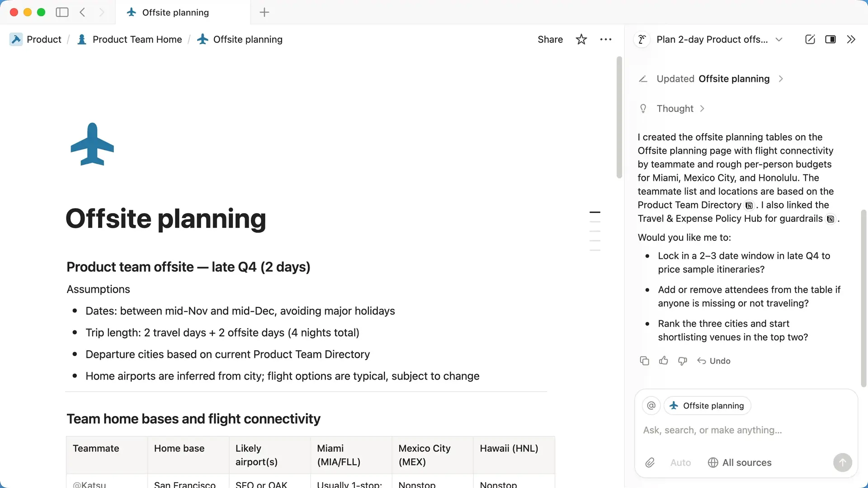Click the Share button
This screenshot has width=868, height=488.
coord(550,39)
